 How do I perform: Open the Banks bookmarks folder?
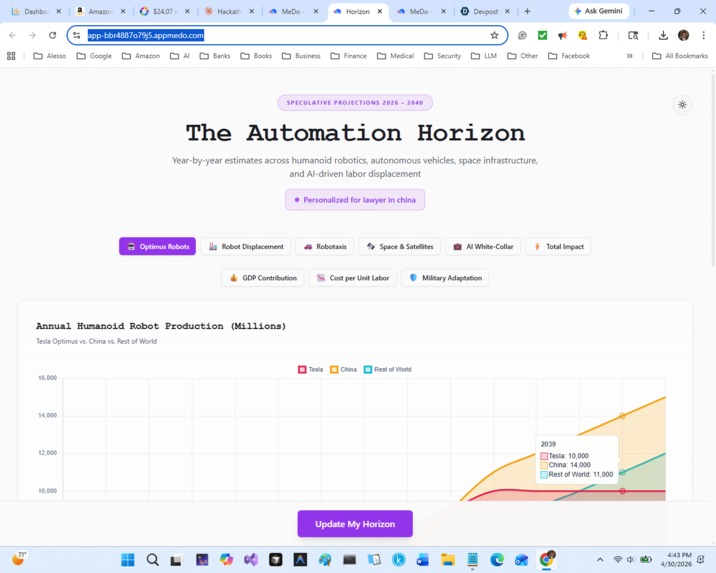point(215,56)
